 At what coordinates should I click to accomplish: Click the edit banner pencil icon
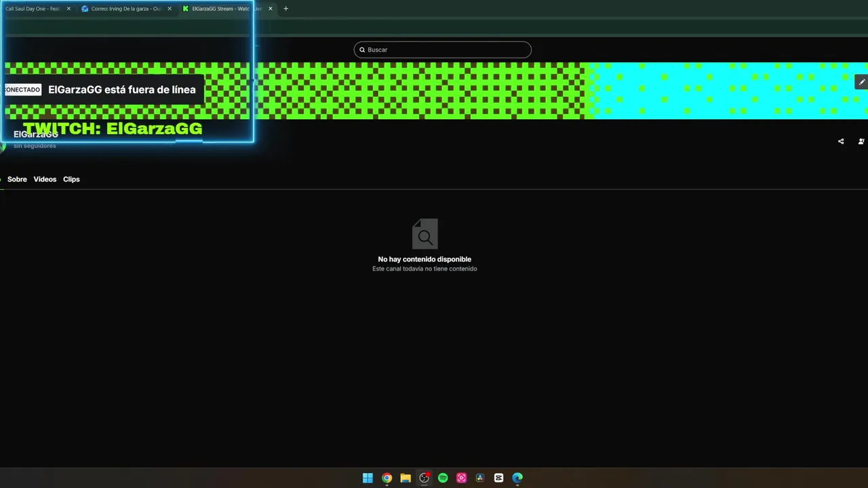point(862,82)
